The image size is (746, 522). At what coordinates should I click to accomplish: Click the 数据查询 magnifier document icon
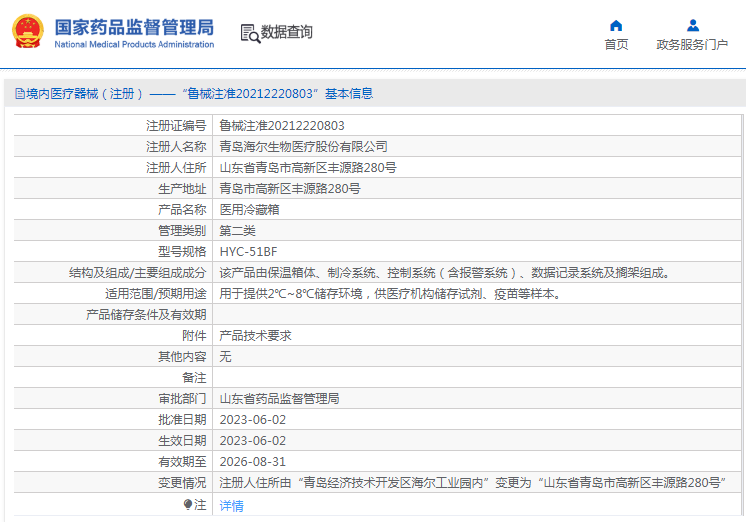[x=249, y=33]
